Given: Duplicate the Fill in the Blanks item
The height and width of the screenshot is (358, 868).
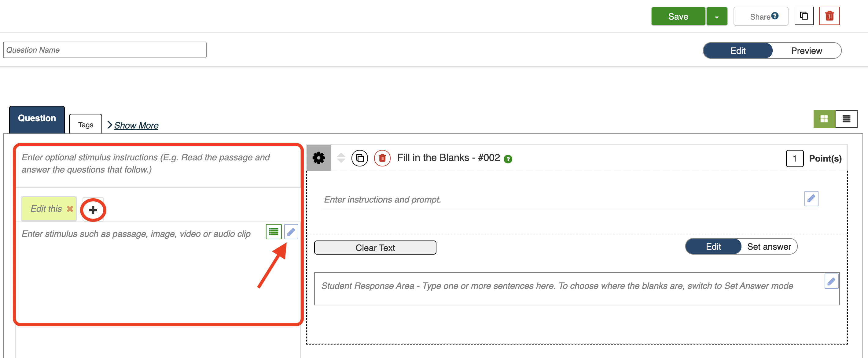Looking at the screenshot, I should point(359,158).
